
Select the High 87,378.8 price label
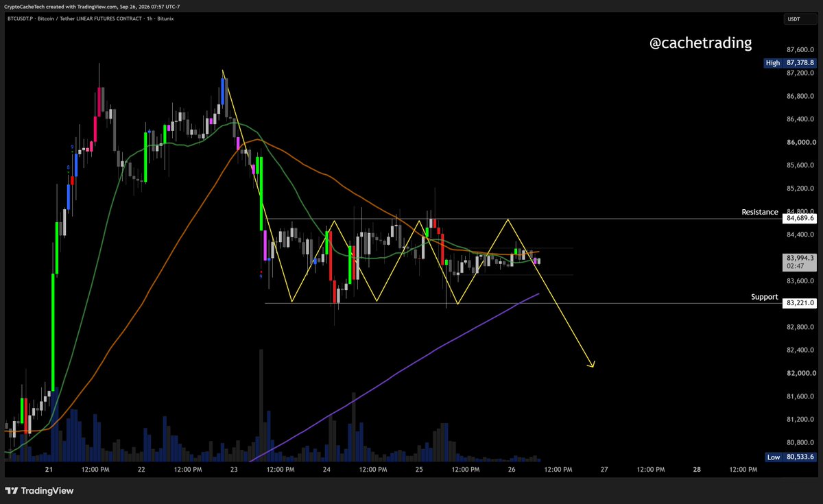tap(791, 62)
